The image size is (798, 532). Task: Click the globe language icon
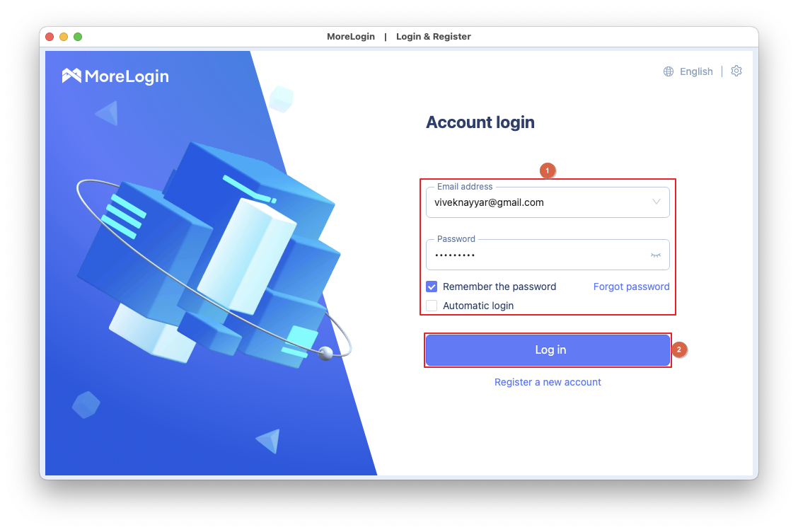pos(669,71)
